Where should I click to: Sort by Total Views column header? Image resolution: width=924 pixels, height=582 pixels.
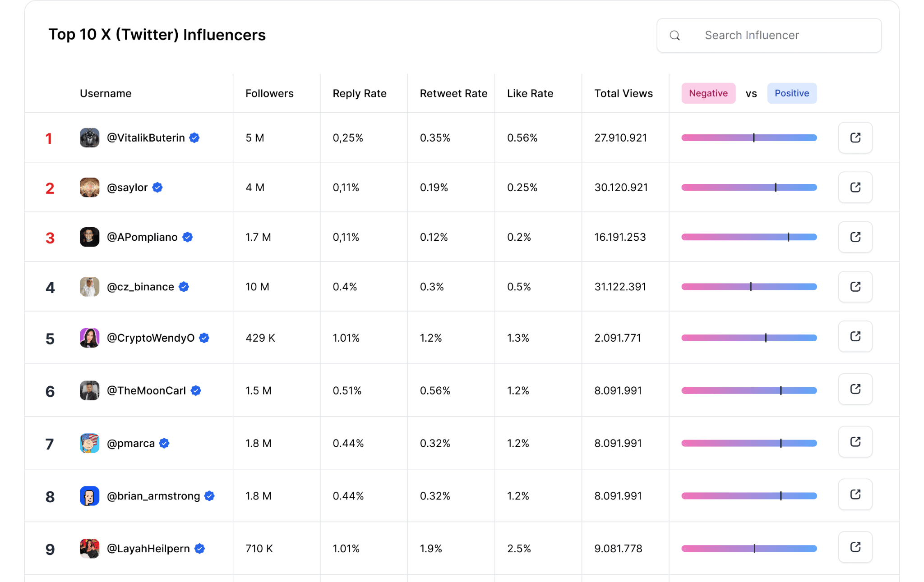pyautogui.click(x=624, y=93)
